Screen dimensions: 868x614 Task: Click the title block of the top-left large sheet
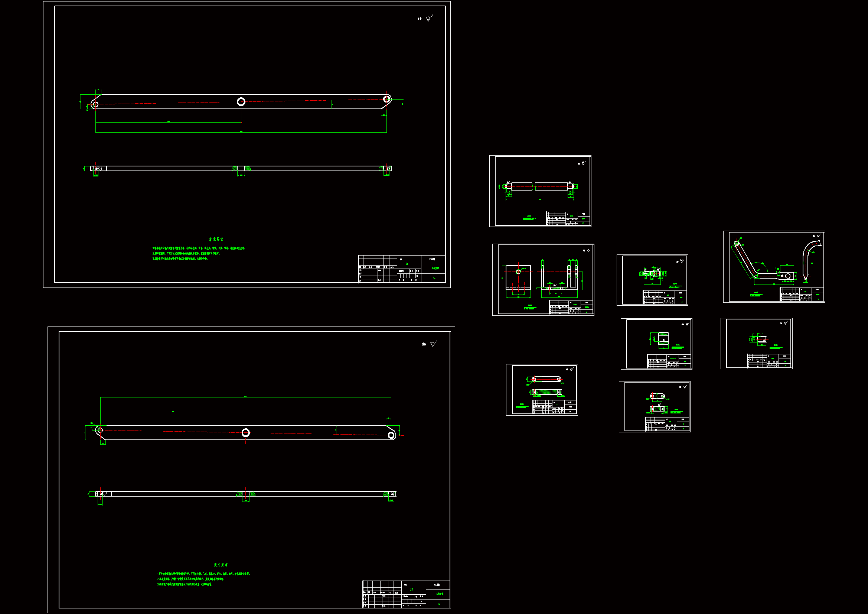pyautogui.click(x=401, y=269)
